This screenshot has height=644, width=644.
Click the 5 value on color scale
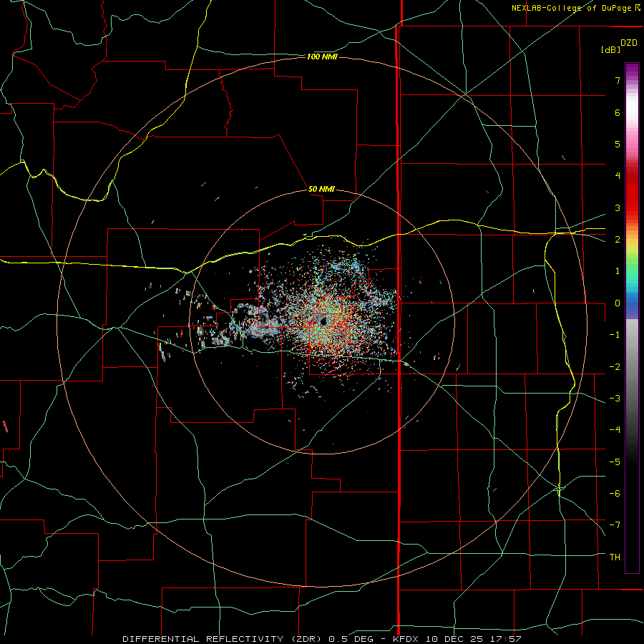(x=618, y=144)
